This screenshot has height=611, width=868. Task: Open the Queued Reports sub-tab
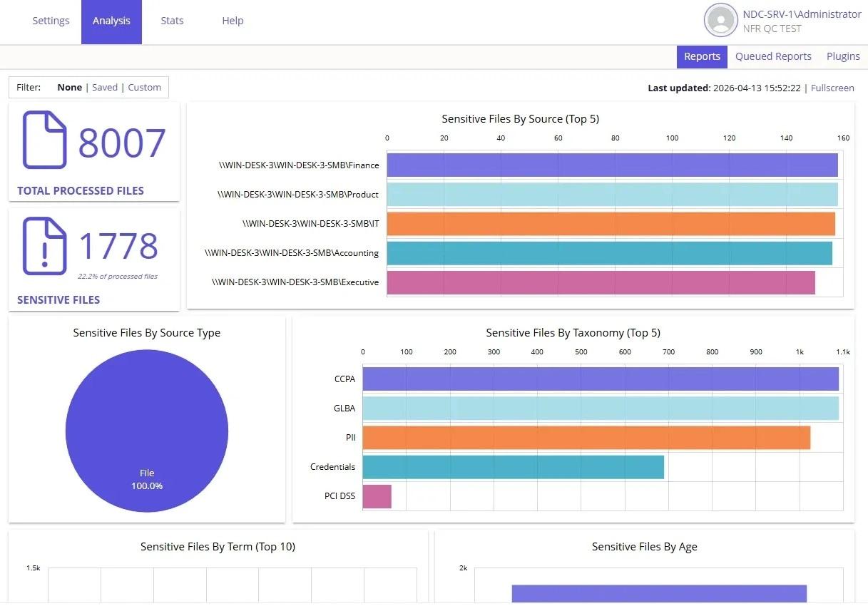(x=773, y=57)
